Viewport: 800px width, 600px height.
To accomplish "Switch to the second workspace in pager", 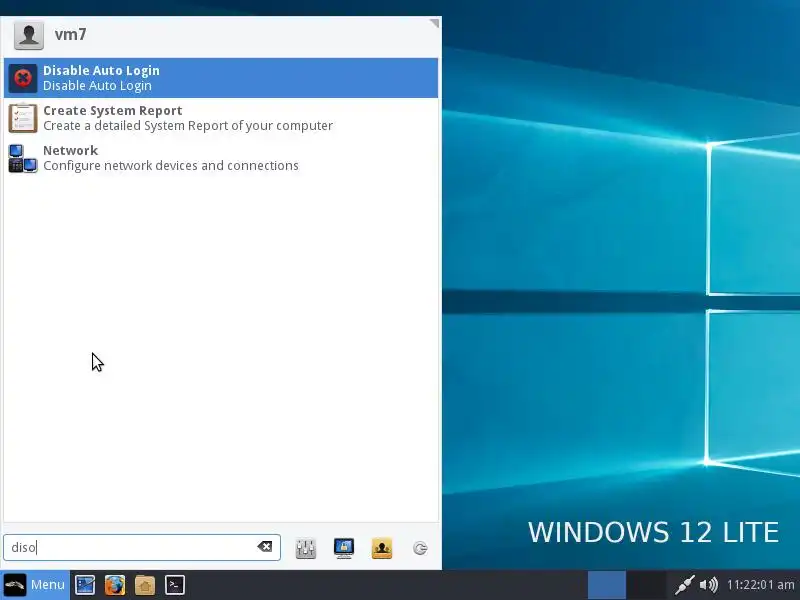I will (646, 585).
